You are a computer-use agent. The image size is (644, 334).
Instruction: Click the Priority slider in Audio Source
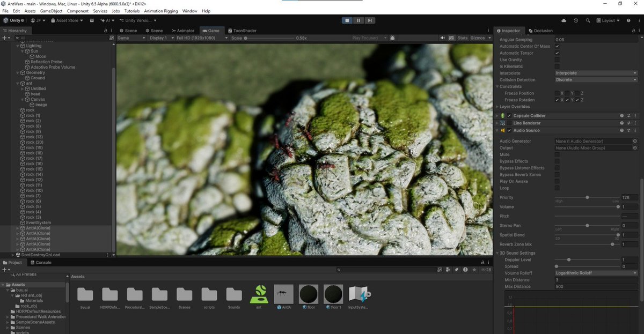pos(587,197)
